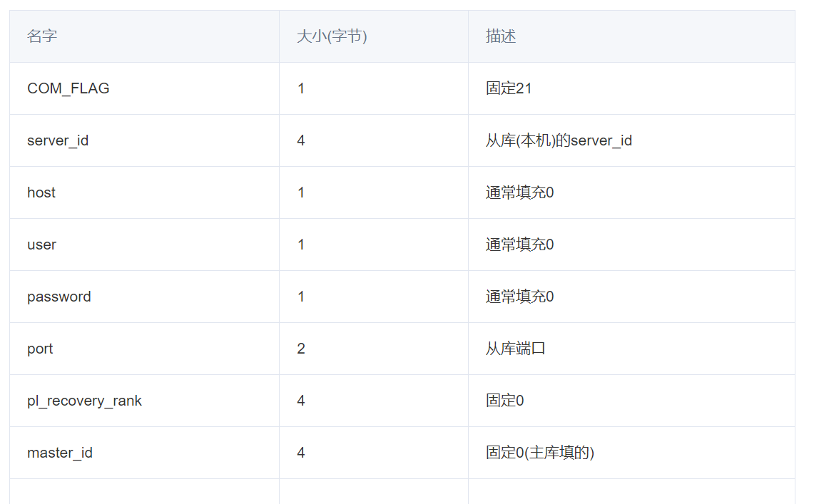Click the port field cell
Image resolution: width=819 pixels, height=504 pixels.
click(x=40, y=349)
